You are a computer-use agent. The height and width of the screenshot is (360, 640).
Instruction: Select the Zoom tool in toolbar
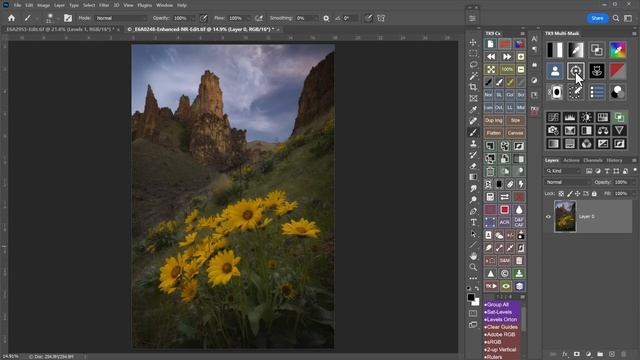click(x=473, y=267)
